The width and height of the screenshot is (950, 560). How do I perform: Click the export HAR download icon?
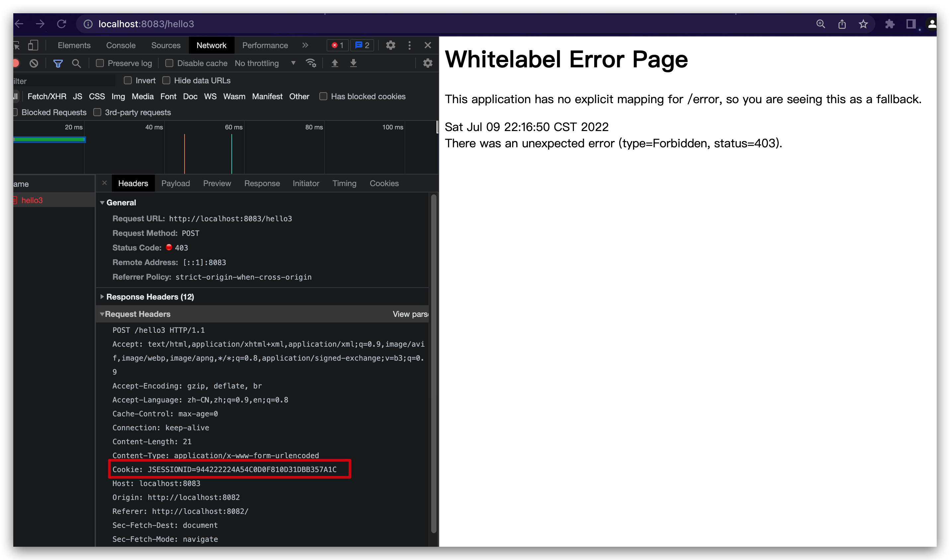coord(354,63)
